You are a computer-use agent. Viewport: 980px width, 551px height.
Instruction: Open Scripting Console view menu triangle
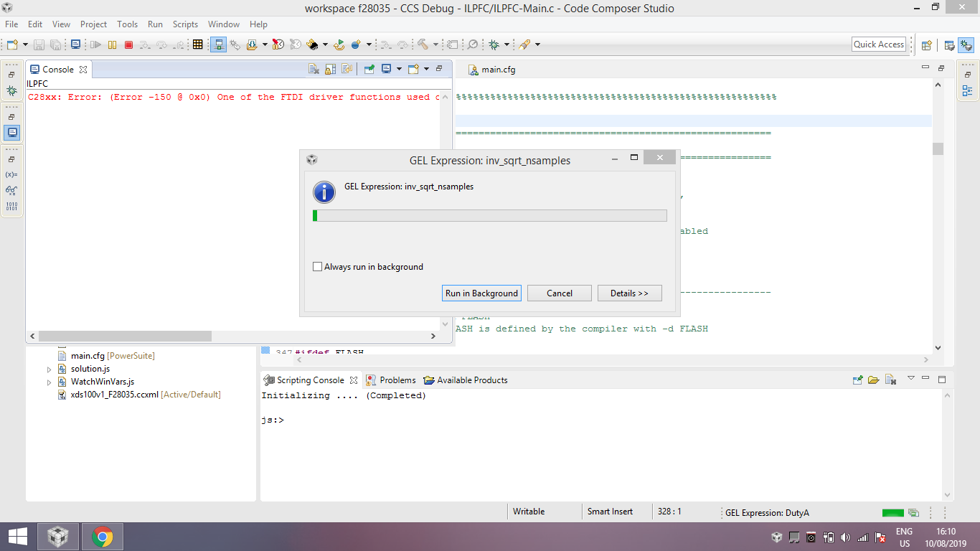pos(910,379)
